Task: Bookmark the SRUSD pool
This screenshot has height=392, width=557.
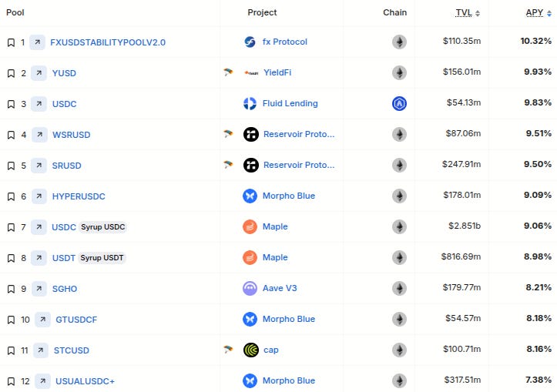Action: 11,166
